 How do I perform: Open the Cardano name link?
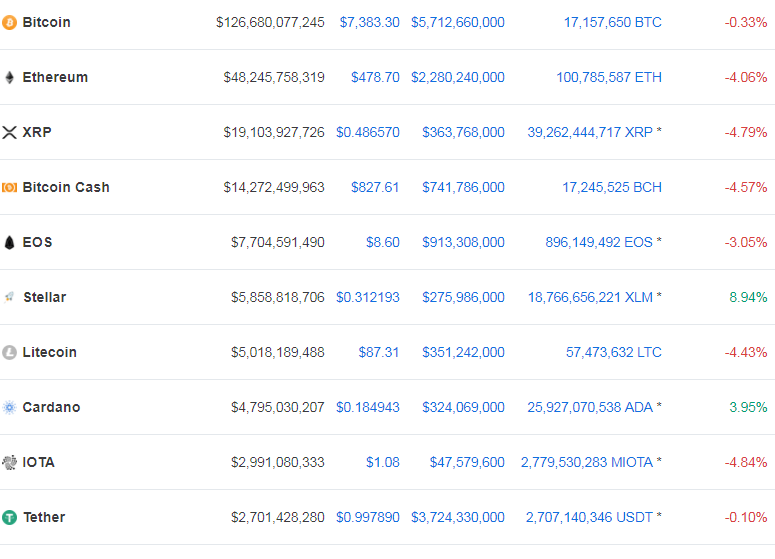point(51,407)
